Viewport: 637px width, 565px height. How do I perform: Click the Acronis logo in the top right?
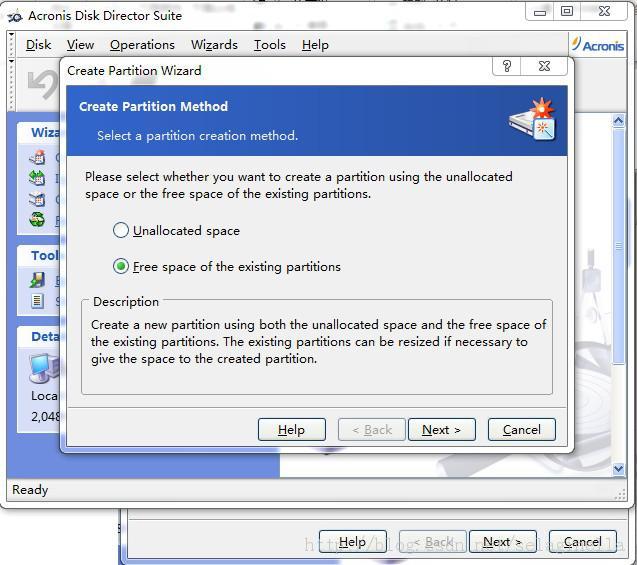click(x=598, y=45)
